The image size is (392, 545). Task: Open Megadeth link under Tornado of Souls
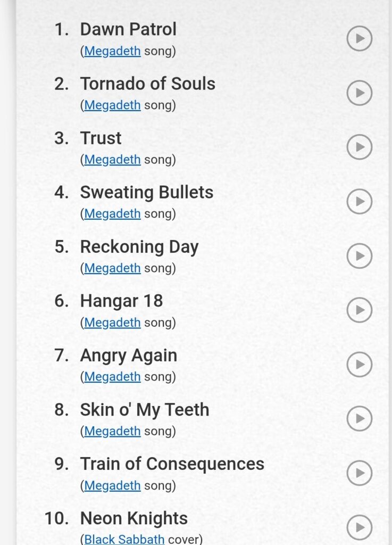click(x=112, y=105)
